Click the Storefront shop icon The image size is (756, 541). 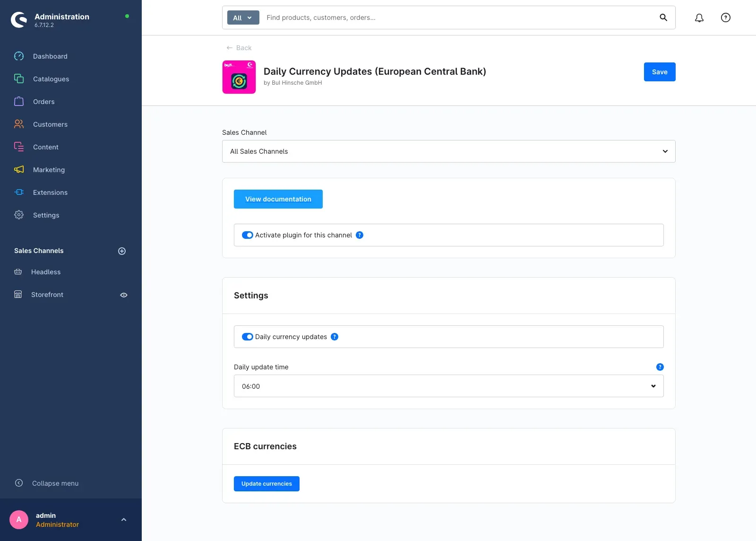(18, 295)
